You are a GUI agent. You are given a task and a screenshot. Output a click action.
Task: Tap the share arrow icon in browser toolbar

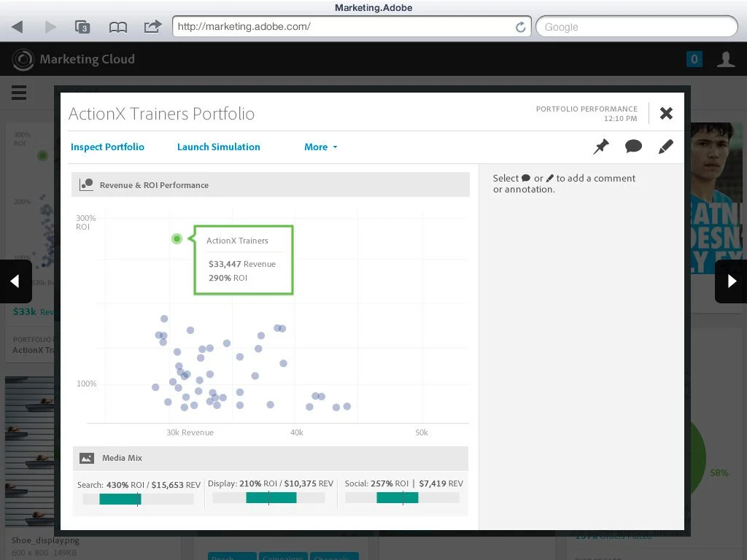pyautogui.click(x=152, y=26)
